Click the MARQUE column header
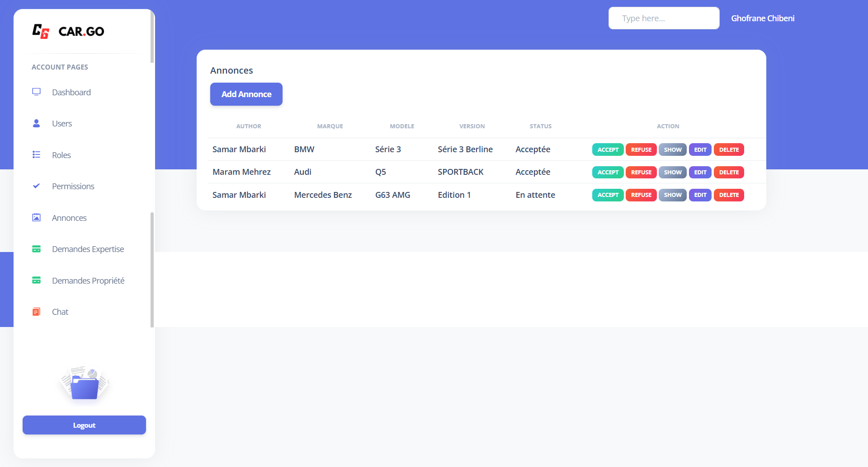Image resolution: width=868 pixels, height=467 pixels. tap(330, 126)
